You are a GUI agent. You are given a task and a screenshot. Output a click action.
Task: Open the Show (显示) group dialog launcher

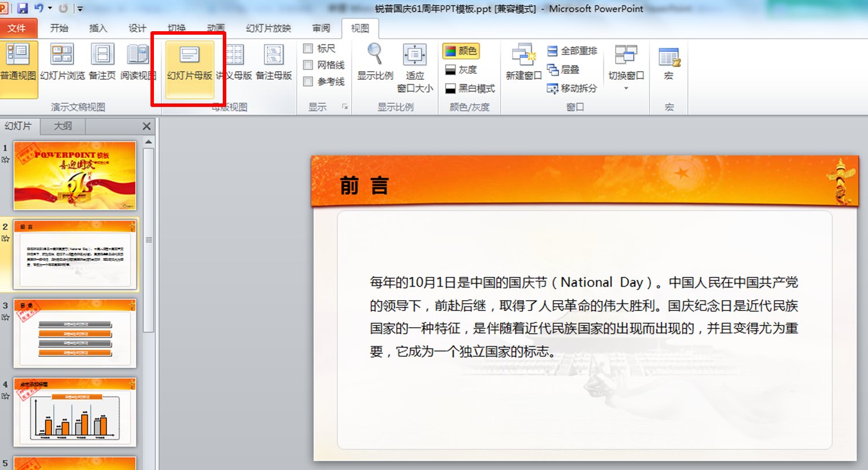[345, 106]
